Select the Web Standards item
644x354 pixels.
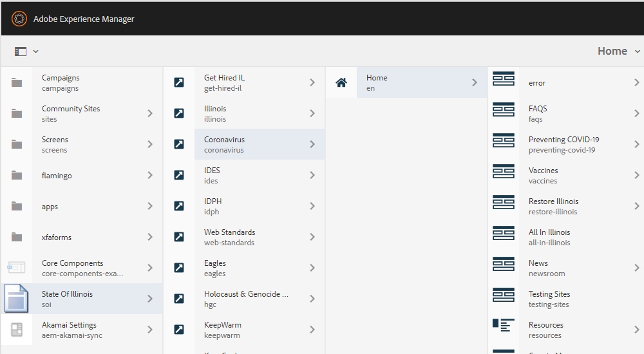point(245,237)
